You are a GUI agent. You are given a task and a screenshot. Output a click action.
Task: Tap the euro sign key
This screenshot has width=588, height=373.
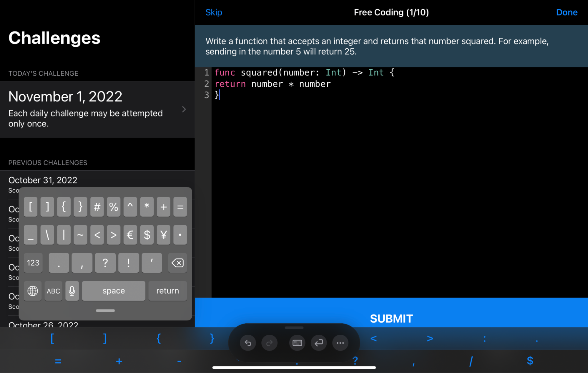[130, 235]
